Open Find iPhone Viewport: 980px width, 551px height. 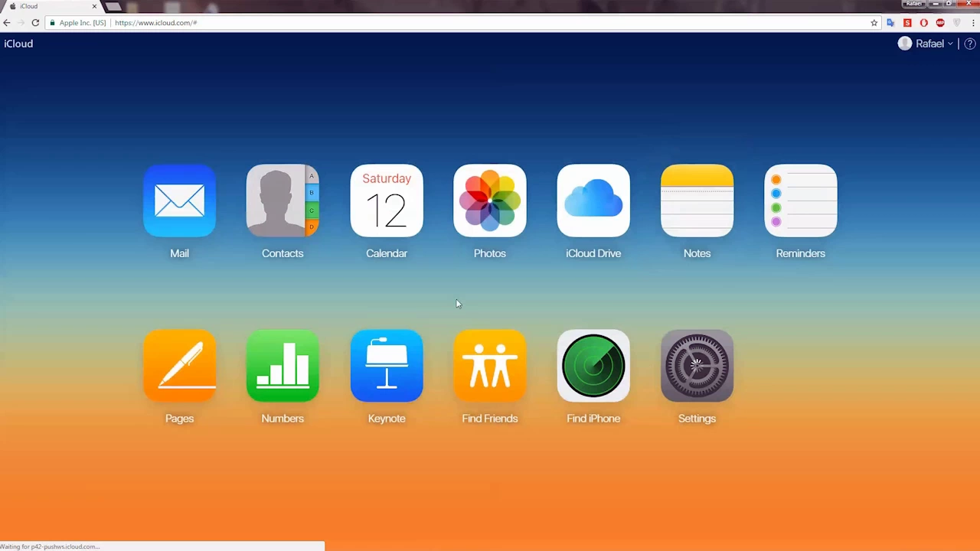click(593, 366)
